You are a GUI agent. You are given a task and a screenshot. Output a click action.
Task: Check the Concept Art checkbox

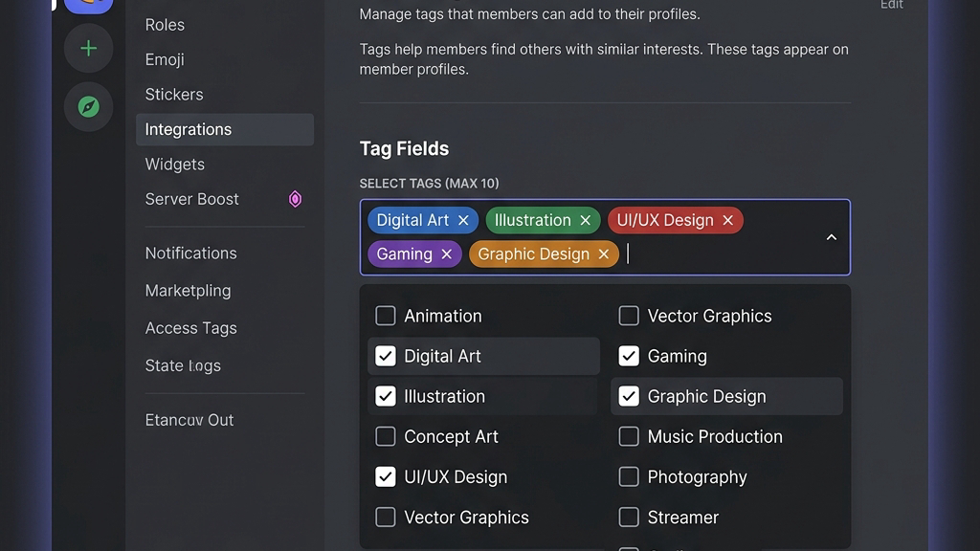click(386, 436)
